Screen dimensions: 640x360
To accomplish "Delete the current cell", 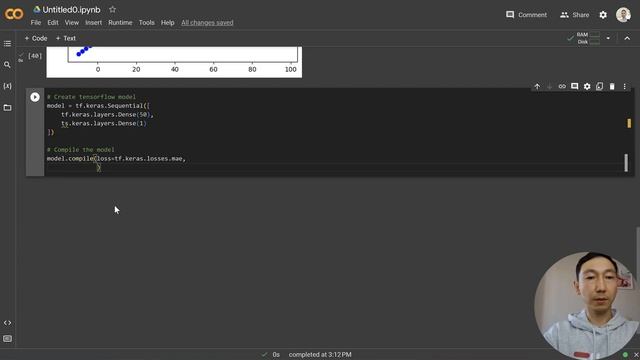I will coord(612,87).
